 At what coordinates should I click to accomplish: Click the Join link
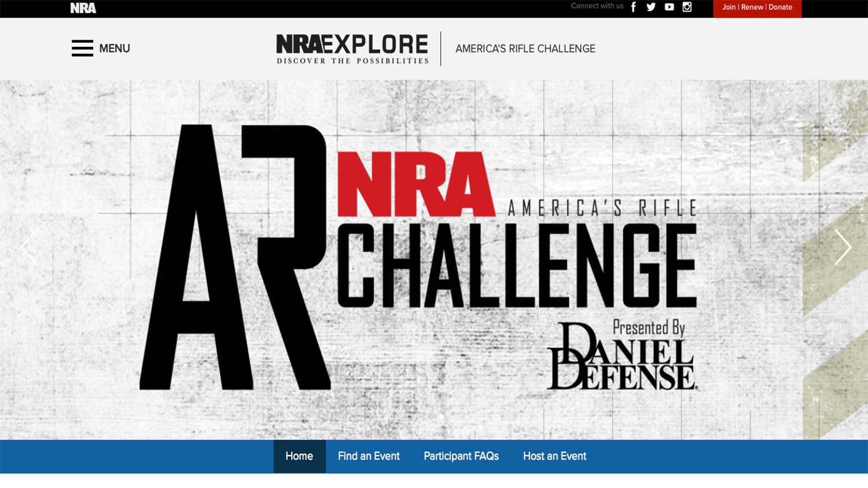(729, 7)
